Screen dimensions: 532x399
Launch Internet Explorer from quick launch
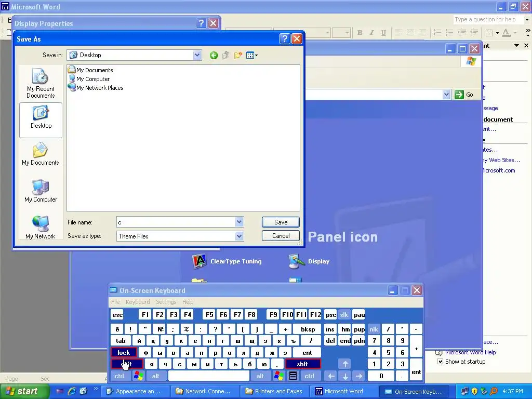pyautogui.click(x=72, y=391)
